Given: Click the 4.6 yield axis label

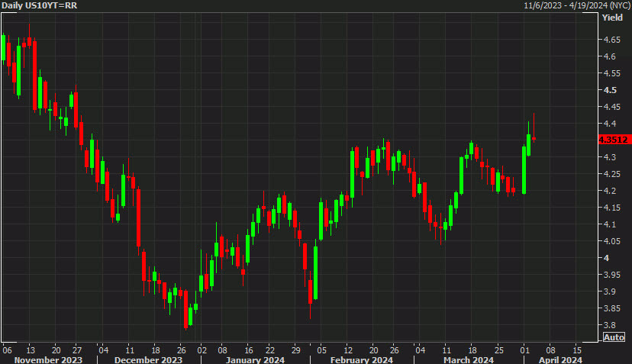Looking at the screenshot, I should pyautogui.click(x=609, y=56).
